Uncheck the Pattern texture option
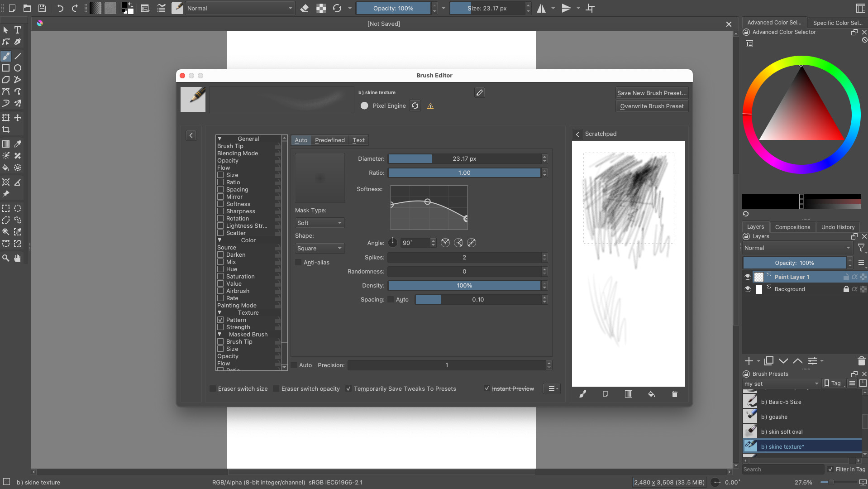868x489 pixels. pyautogui.click(x=221, y=320)
